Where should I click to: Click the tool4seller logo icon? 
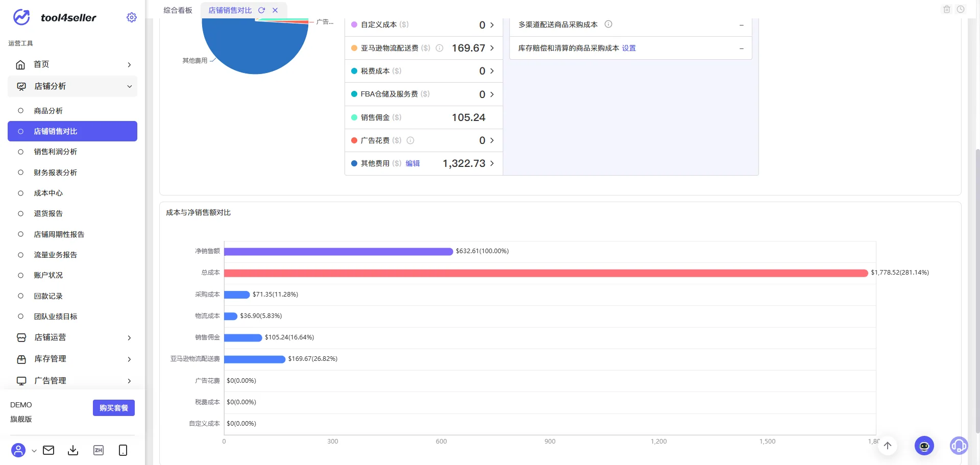point(21,17)
